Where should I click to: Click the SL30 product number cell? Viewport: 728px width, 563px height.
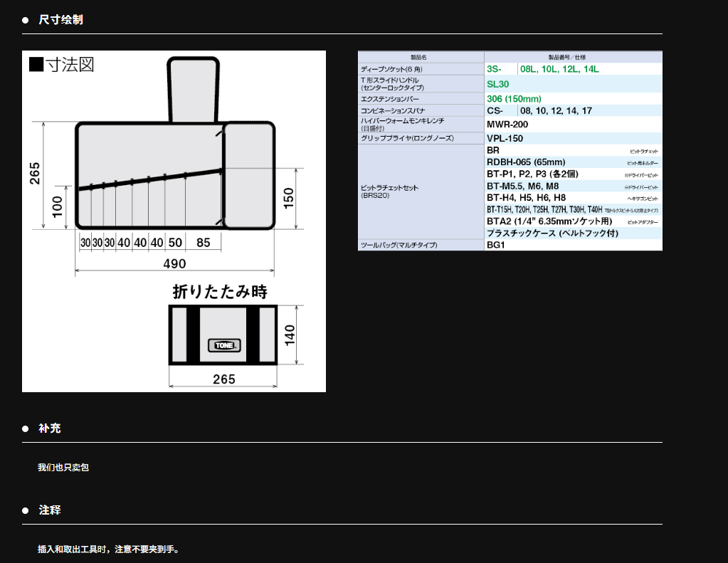click(x=498, y=84)
